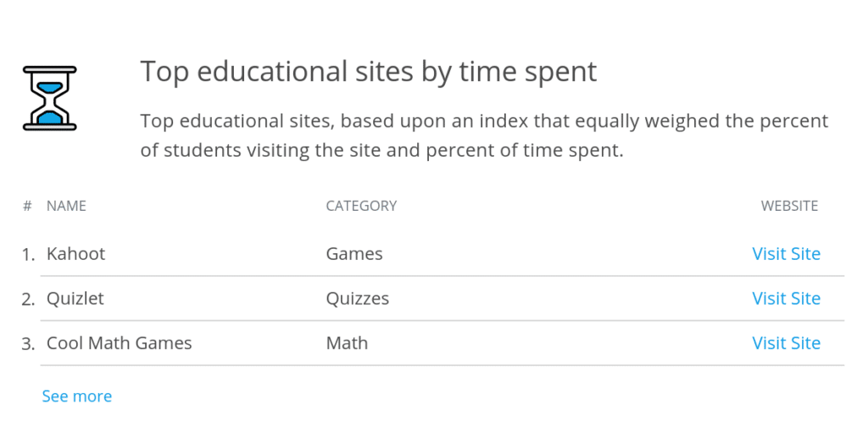Click the Quizzes category cell
The image size is (868, 426).
click(x=358, y=299)
